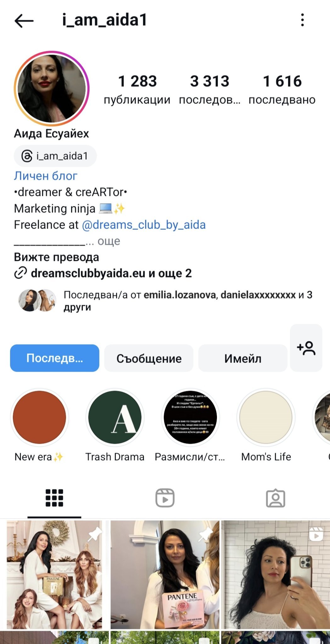Screen dimensions: 330x644
Task: Open the Threads badge i_am_aida1
Action: pos(55,156)
